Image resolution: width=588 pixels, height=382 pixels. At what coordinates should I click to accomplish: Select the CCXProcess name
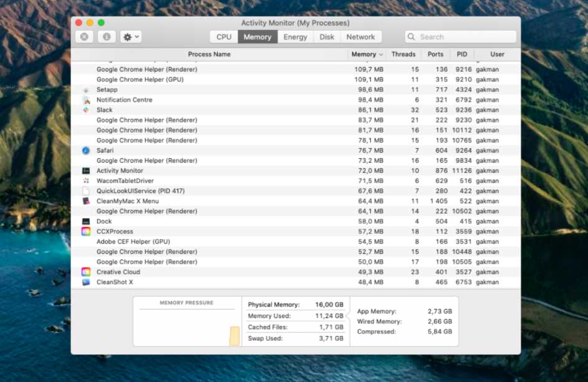(x=114, y=231)
